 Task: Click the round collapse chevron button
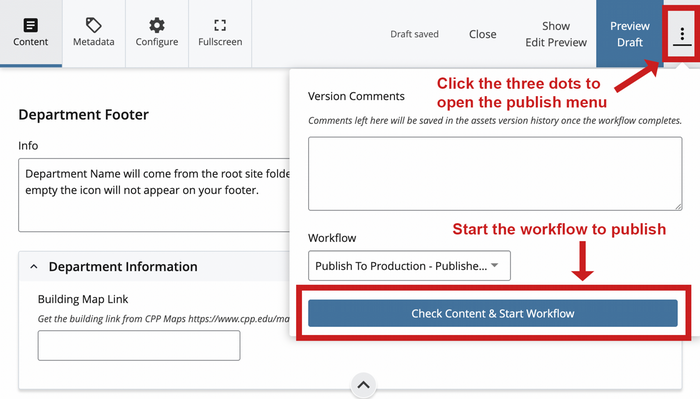363,385
